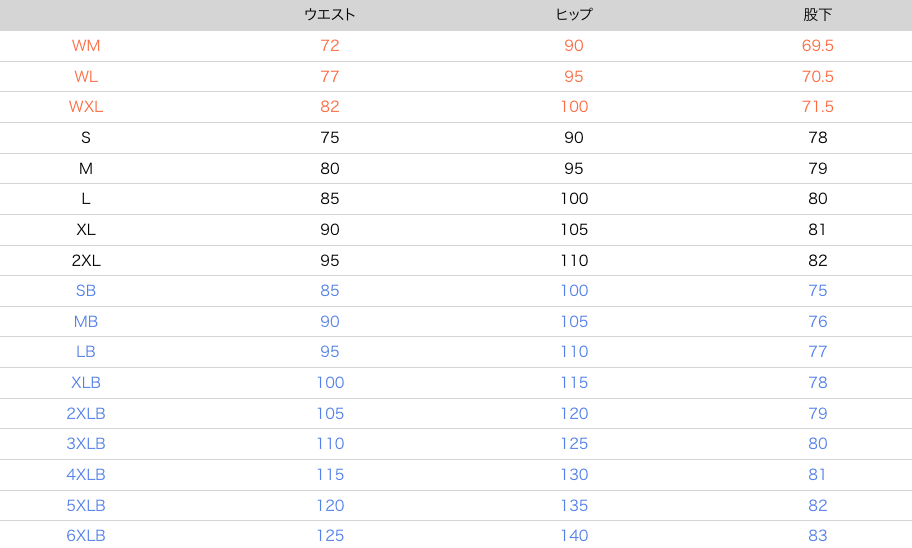Click the ウエスト column header
Viewport: 912px width, 548px height.
pyautogui.click(x=329, y=15)
